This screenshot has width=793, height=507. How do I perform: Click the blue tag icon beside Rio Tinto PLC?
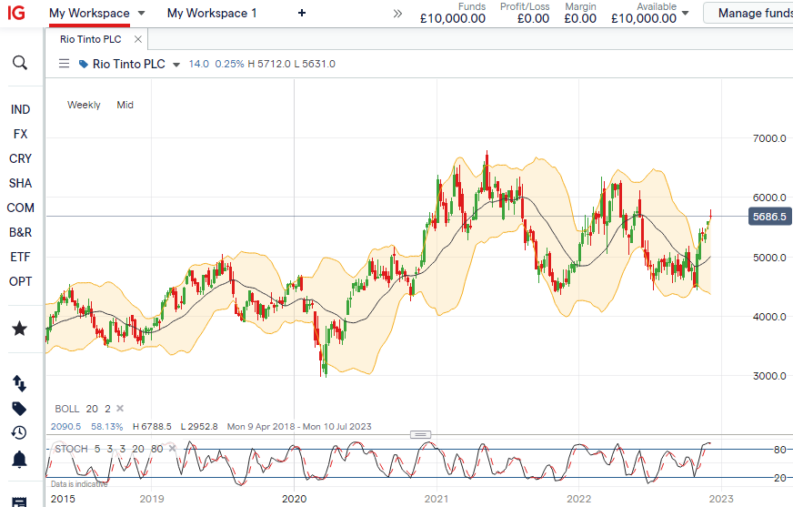click(83, 64)
